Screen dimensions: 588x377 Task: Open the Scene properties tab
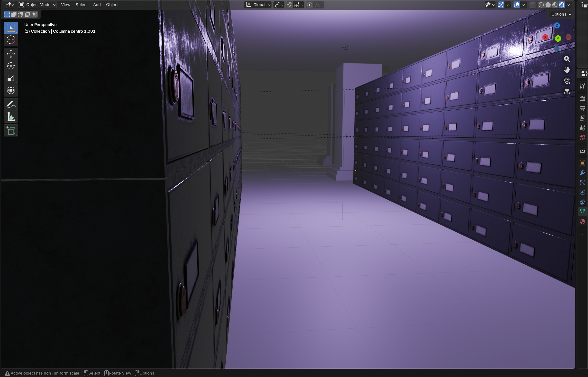point(582,128)
